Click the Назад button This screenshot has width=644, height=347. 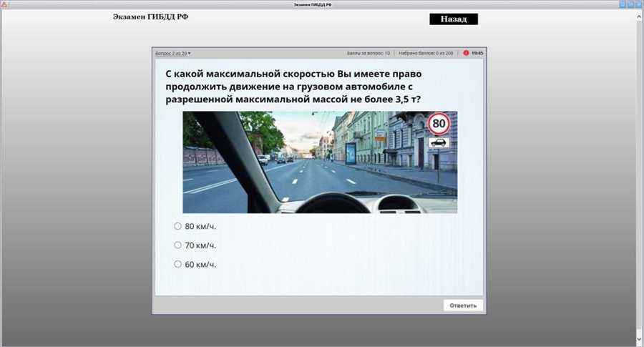[454, 19]
